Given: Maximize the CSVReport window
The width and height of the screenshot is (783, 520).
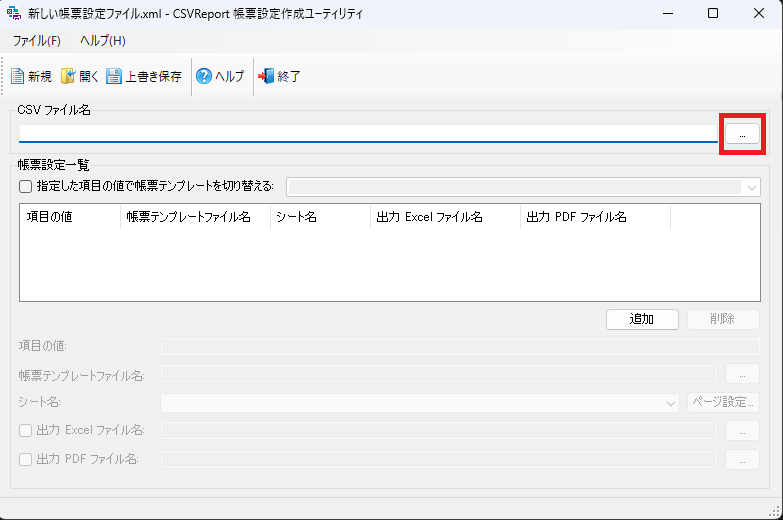Looking at the screenshot, I should 713,13.
